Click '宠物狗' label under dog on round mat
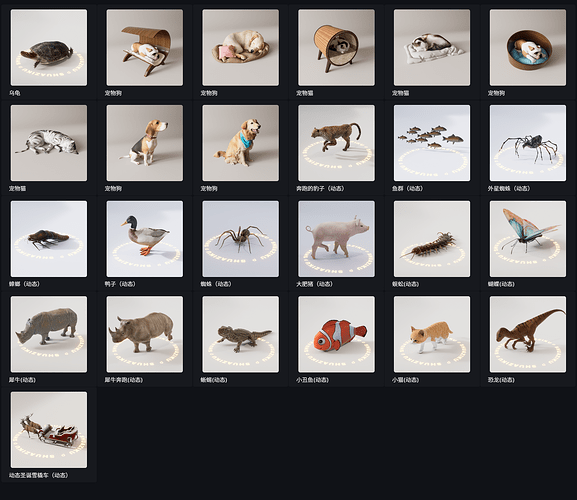The width and height of the screenshot is (577, 500). tap(209, 93)
